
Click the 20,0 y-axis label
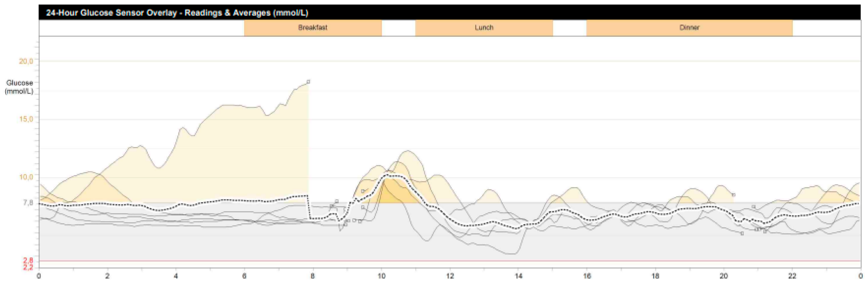(26, 61)
